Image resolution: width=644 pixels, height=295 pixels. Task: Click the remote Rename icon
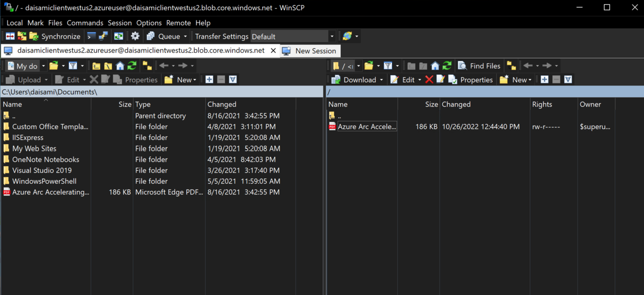click(x=441, y=80)
